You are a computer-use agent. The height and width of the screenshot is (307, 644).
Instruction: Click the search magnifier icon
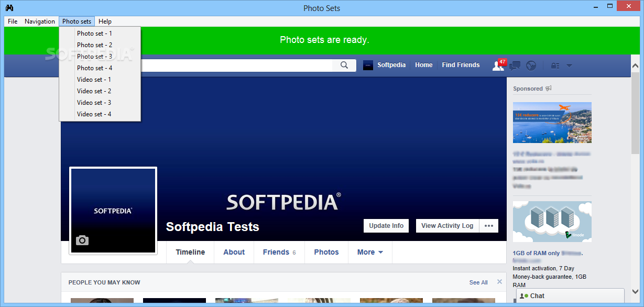pos(344,65)
